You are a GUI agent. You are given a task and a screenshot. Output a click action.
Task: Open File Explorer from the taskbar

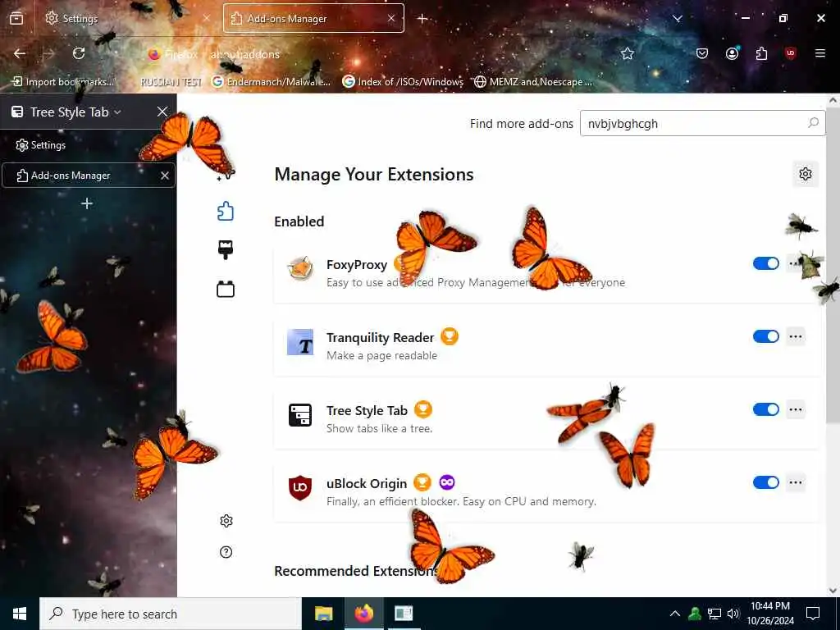pyautogui.click(x=323, y=614)
